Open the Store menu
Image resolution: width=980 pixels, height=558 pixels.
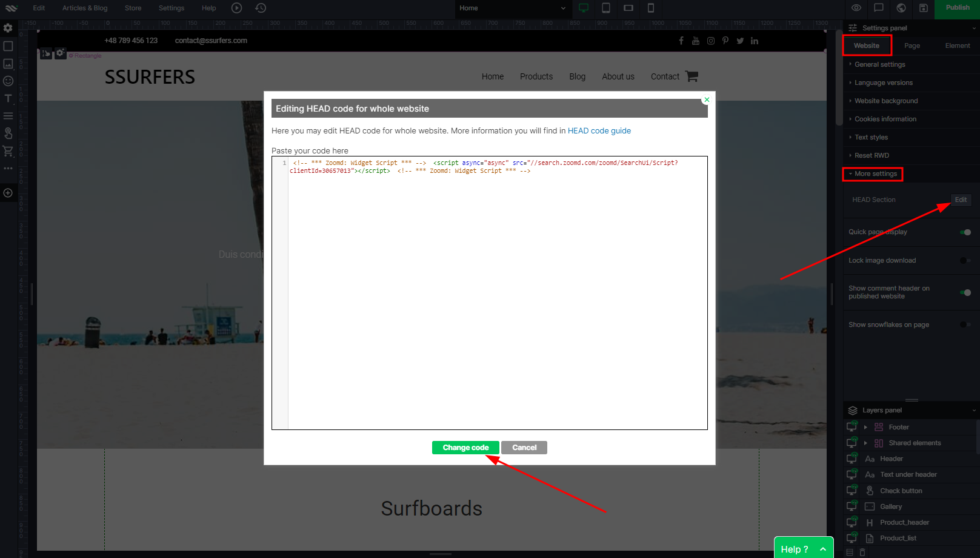(133, 8)
